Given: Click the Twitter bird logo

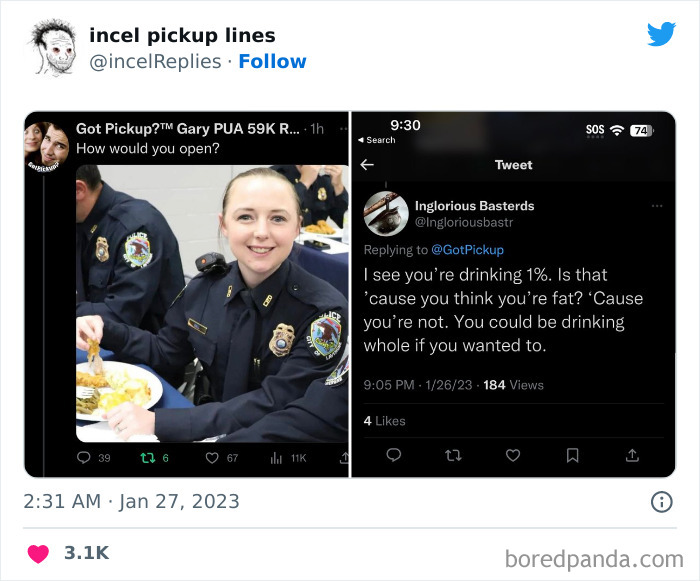Looking at the screenshot, I should pos(661,34).
